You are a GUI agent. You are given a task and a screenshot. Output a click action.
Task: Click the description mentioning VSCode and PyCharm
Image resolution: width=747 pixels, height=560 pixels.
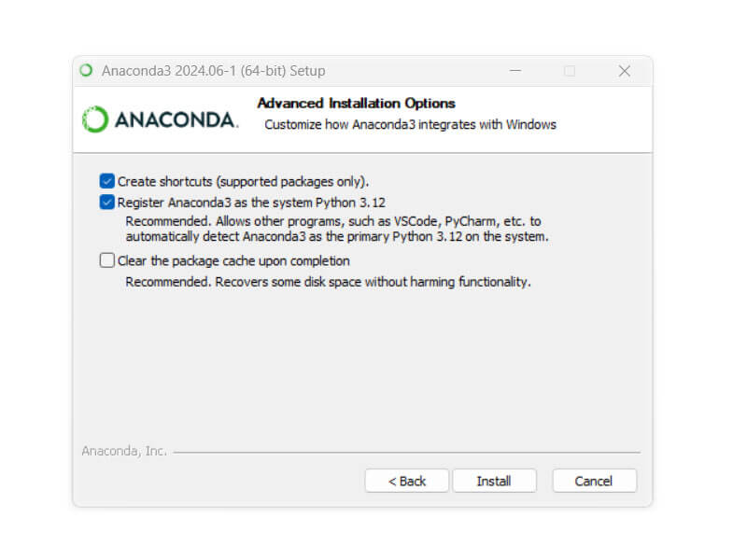(x=337, y=229)
